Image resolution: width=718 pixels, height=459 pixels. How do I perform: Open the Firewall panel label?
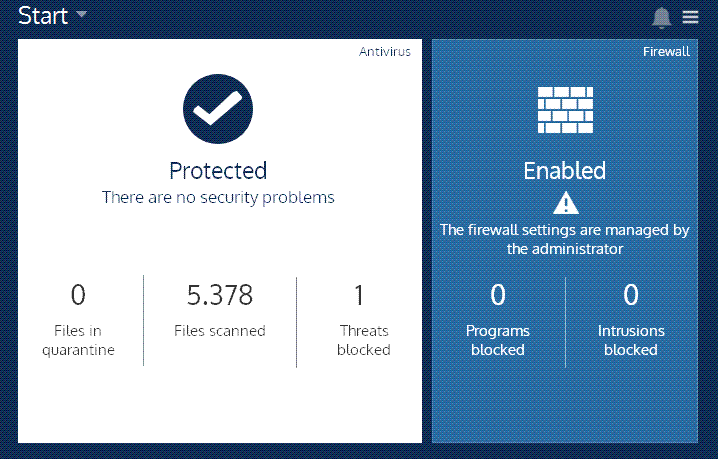coord(666,52)
